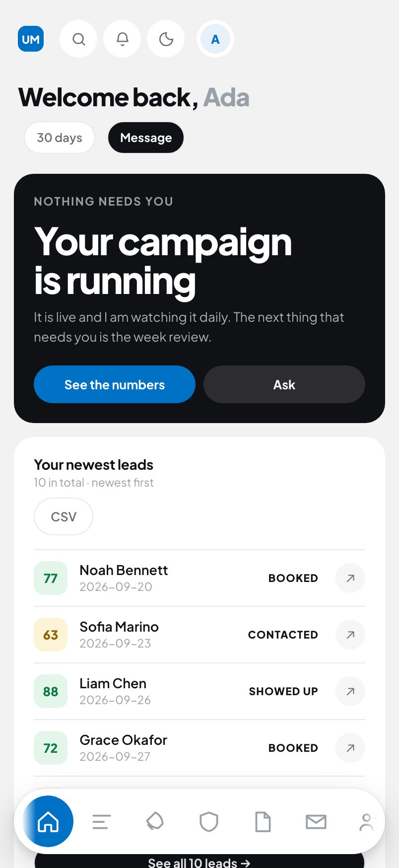
Task: Select the Home tab in bottom navigation
Action: coord(48,821)
